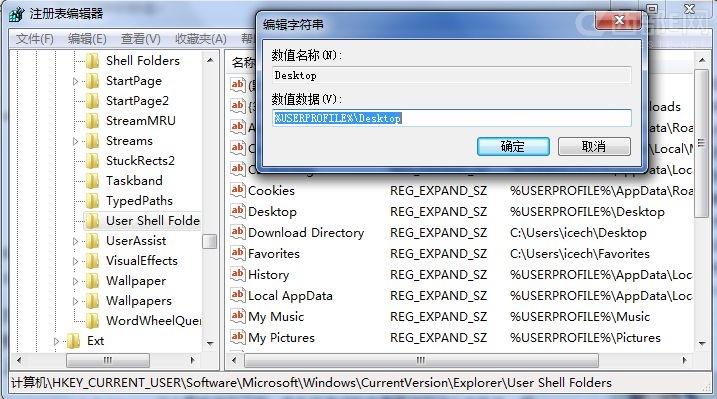
Task: Click the 数值数据 value data field
Action: pyautogui.click(x=452, y=118)
